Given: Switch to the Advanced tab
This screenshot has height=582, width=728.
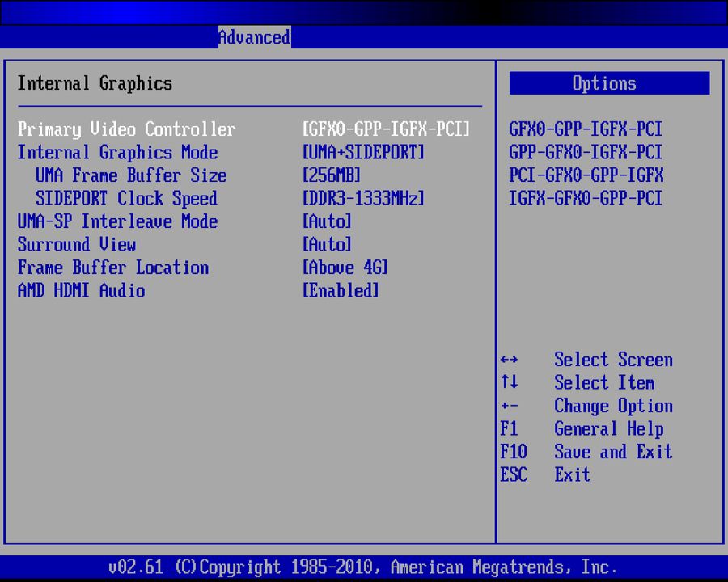Looking at the screenshot, I should coord(254,37).
